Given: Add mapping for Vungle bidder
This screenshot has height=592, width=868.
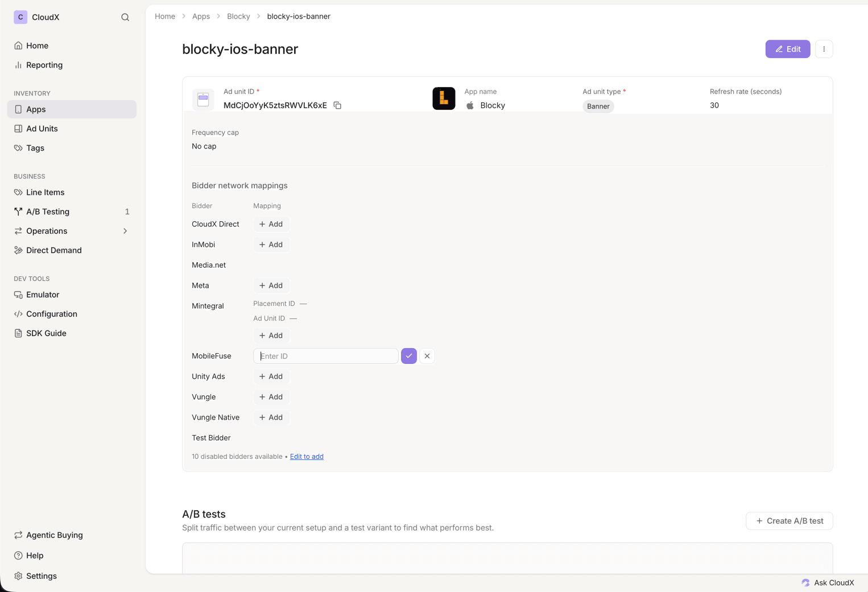Looking at the screenshot, I should tap(271, 397).
